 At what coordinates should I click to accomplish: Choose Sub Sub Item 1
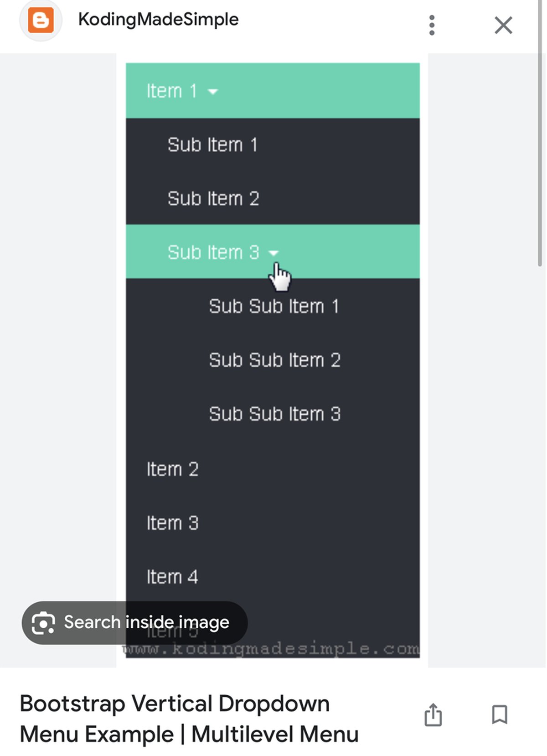pyautogui.click(x=274, y=307)
